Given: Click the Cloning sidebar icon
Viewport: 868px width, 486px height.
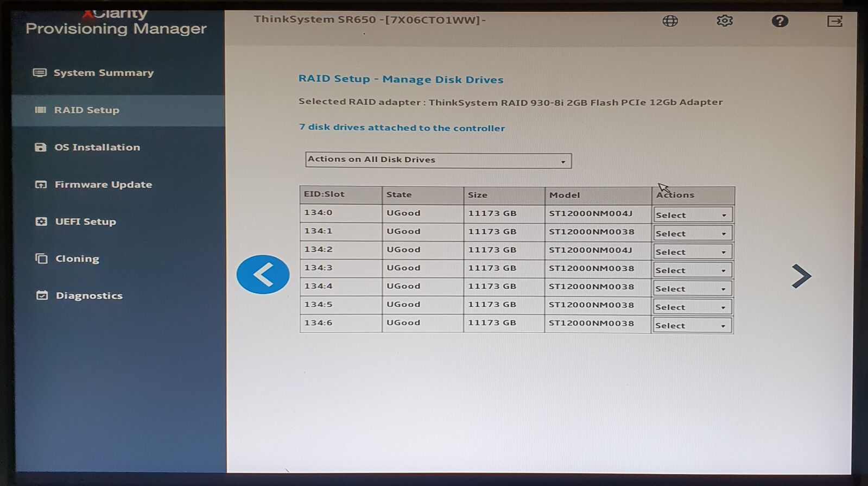Looking at the screenshot, I should click(41, 258).
